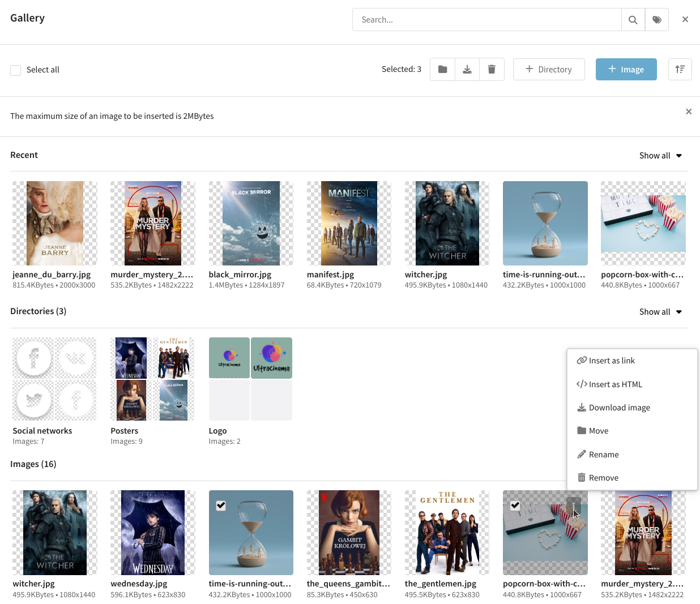This screenshot has width=700, height=604.
Task: Select hourglass thumbnail in Recent row
Action: click(545, 223)
